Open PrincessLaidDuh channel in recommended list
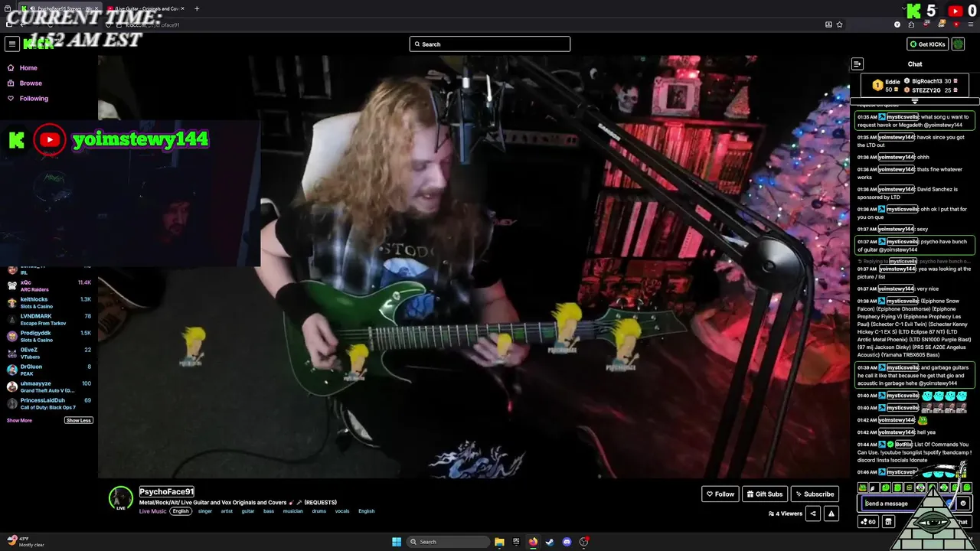 point(47,403)
